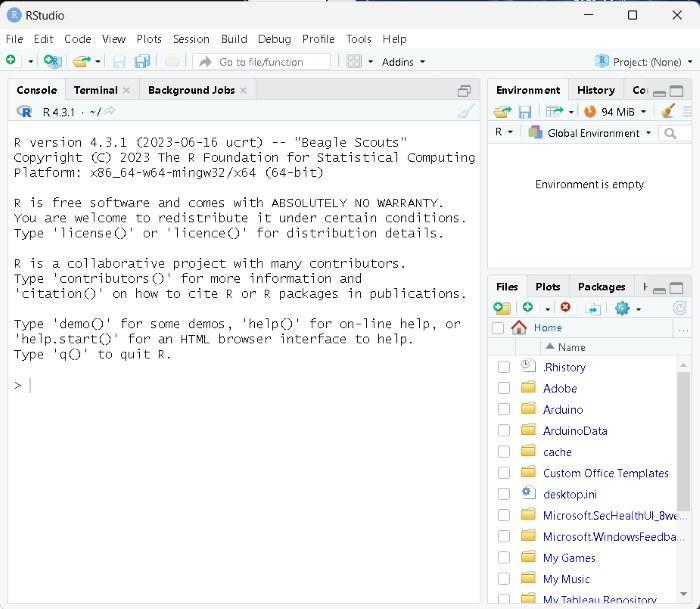This screenshot has height=609, width=700.
Task: Expand the recent files dropdown arrow
Action: point(98,61)
